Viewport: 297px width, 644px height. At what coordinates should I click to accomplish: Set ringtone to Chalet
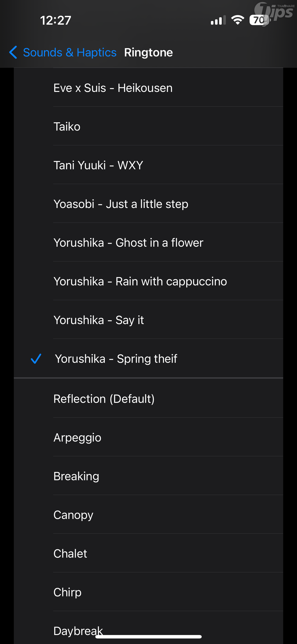click(70, 553)
